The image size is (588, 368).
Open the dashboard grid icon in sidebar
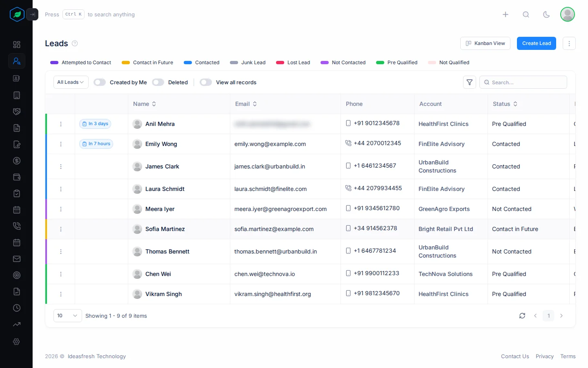17,45
